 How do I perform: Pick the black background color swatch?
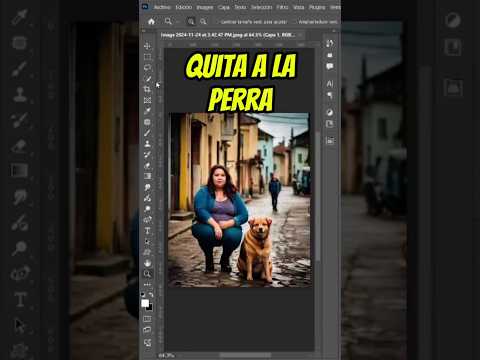tap(150, 308)
